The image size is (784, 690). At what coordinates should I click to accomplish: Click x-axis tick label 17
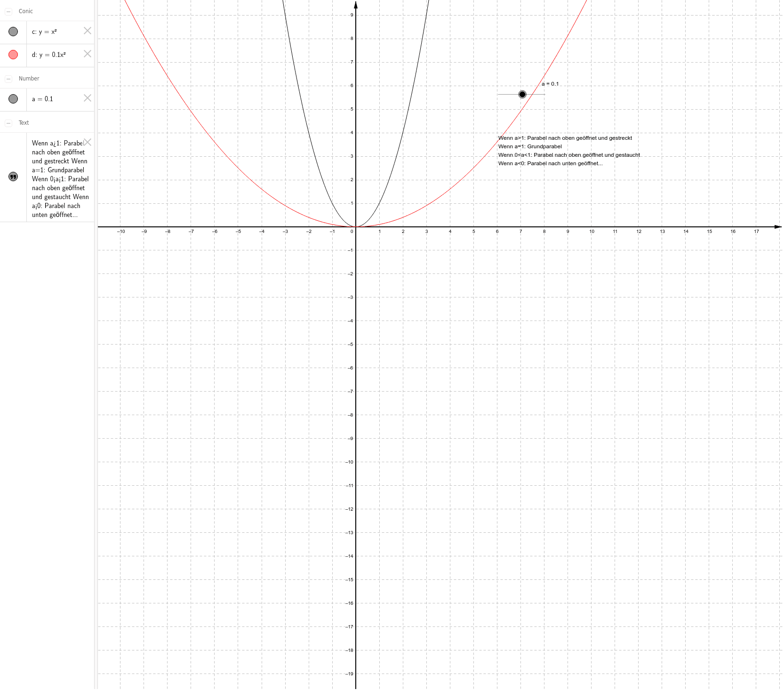coord(756,232)
